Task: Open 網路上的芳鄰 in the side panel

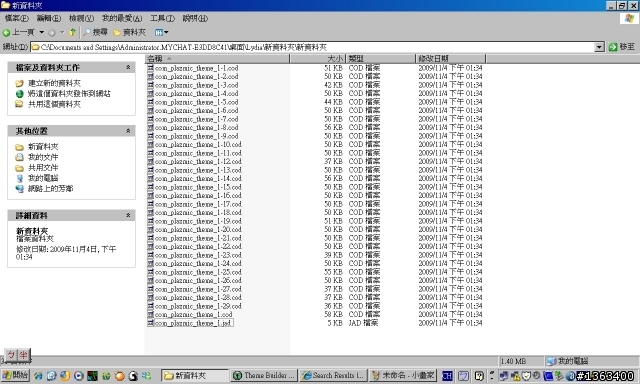Action: click(x=50, y=189)
